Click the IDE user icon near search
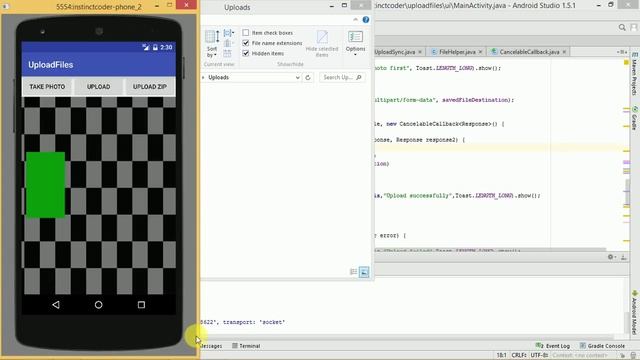Viewport: 640px width, 360px height. coord(634,27)
